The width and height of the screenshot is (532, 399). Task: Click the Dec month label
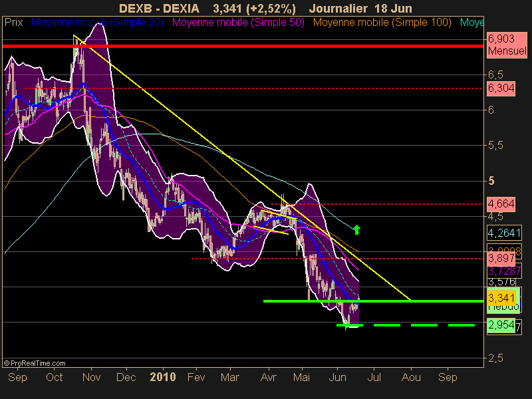[x=126, y=377]
